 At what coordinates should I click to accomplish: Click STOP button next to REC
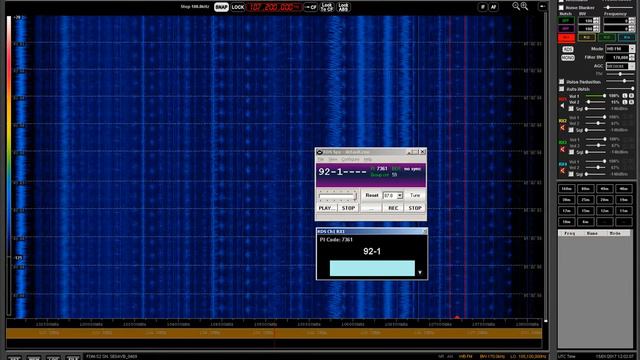coord(415,208)
